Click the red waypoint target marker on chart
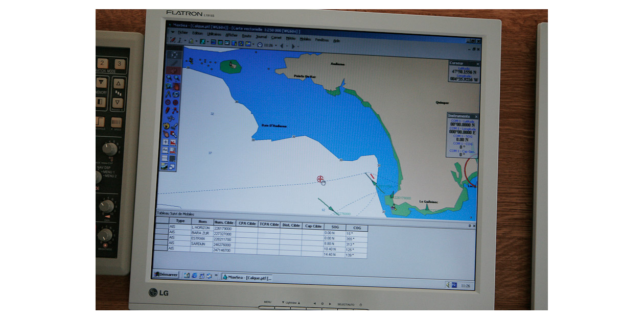Screen dimensions: 644x320 coord(320,179)
